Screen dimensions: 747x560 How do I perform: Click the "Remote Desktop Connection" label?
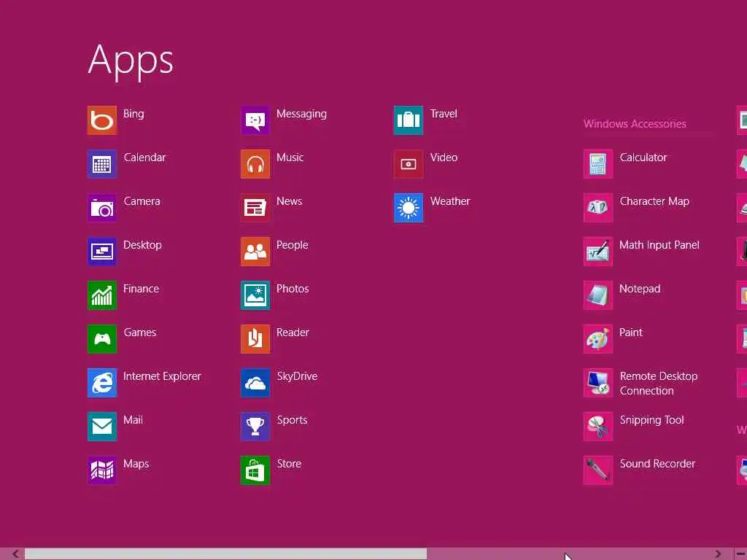(x=659, y=384)
